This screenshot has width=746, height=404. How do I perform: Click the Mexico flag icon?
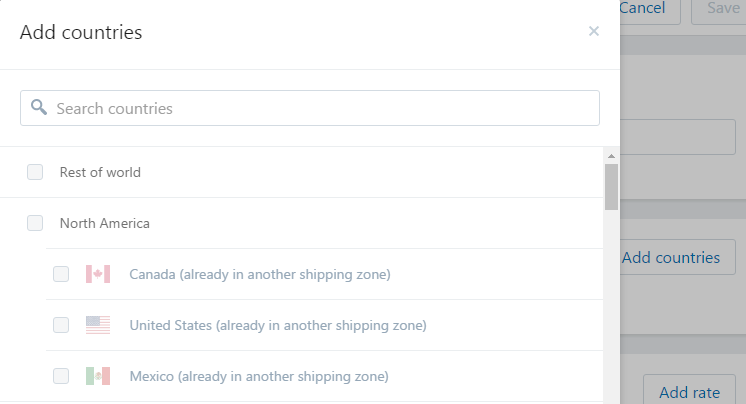tap(97, 376)
